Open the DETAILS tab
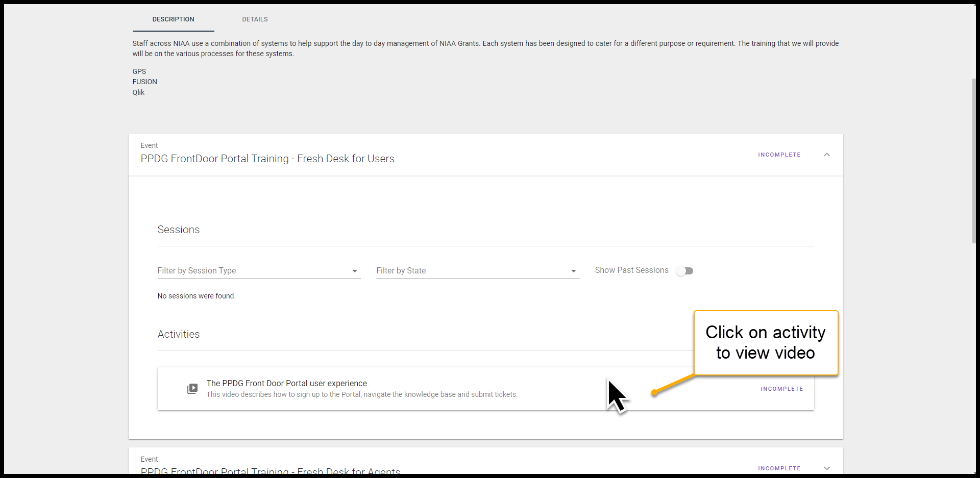The height and width of the screenshot is (478, 980). click(255, 19)
